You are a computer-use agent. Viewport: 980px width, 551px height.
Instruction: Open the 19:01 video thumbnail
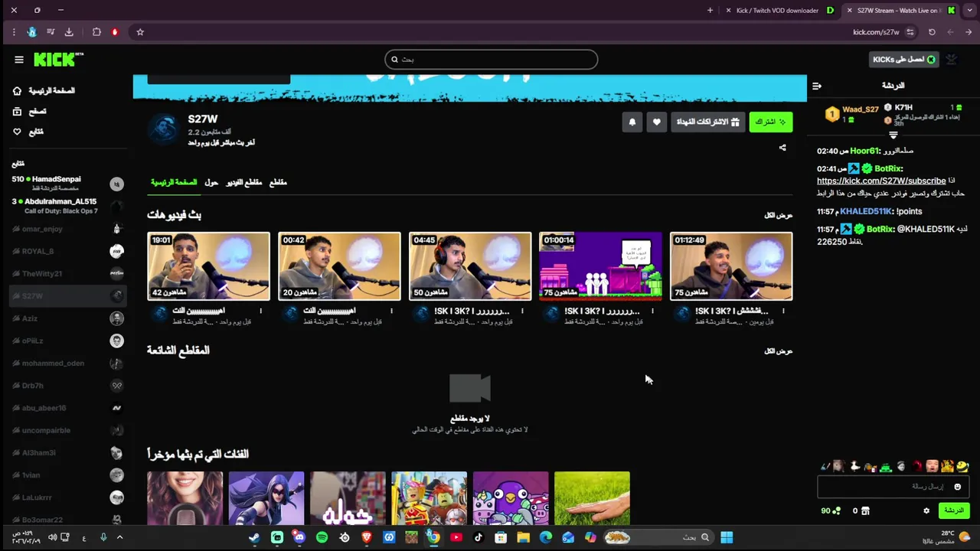[208, 266]
